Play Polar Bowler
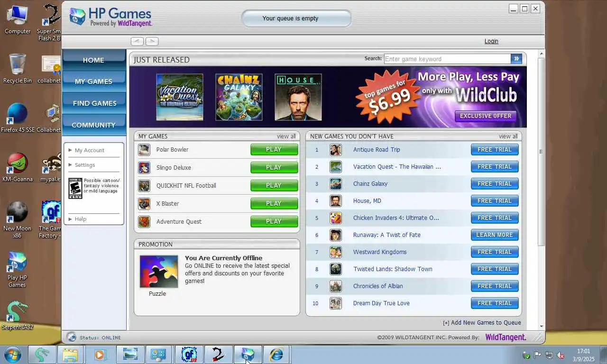Viewport: 607px width, 364px height. click(274, 150)
